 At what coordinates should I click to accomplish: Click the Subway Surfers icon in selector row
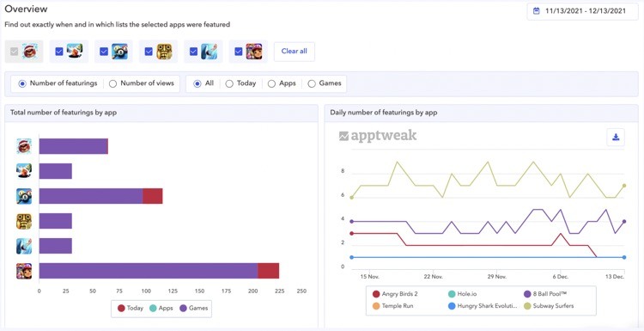click(x=254, y=52)
